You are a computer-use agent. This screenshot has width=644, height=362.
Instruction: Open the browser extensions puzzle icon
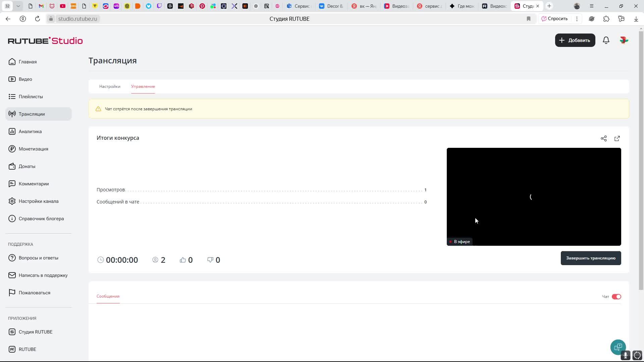(x=606, y=19)
